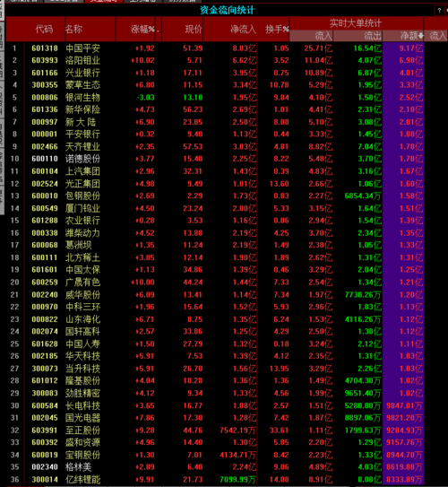Click the 现价 column header
This screenshot has height=487, width=448.
point(194,30)
